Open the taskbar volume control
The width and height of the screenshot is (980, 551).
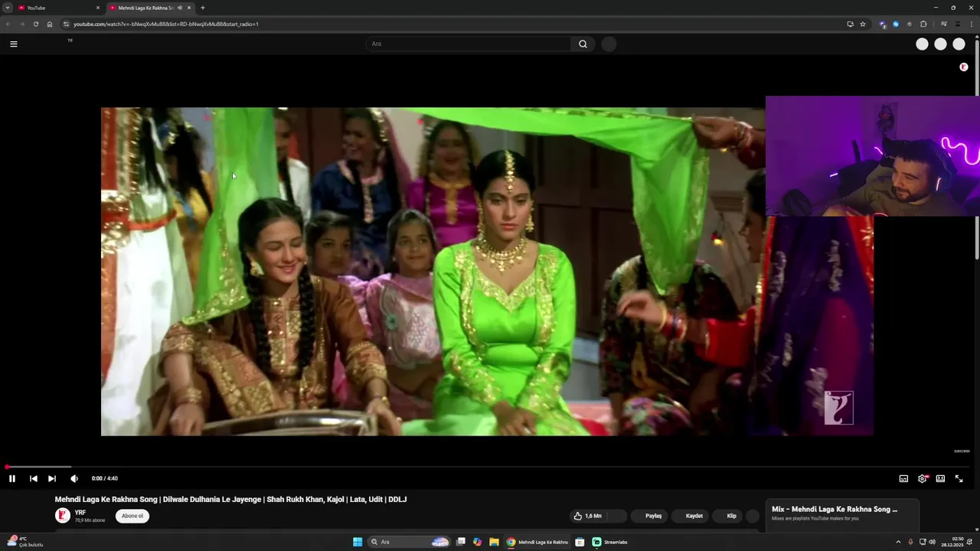pos(932,542)
